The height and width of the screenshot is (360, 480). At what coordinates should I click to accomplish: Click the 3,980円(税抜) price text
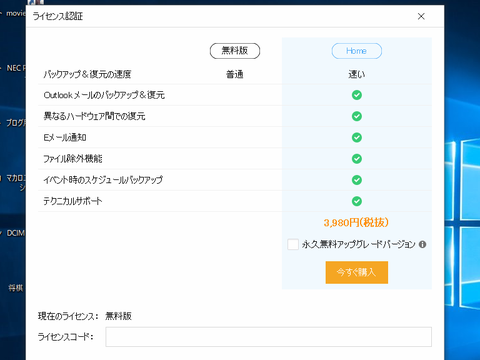(x=356, y=222)
